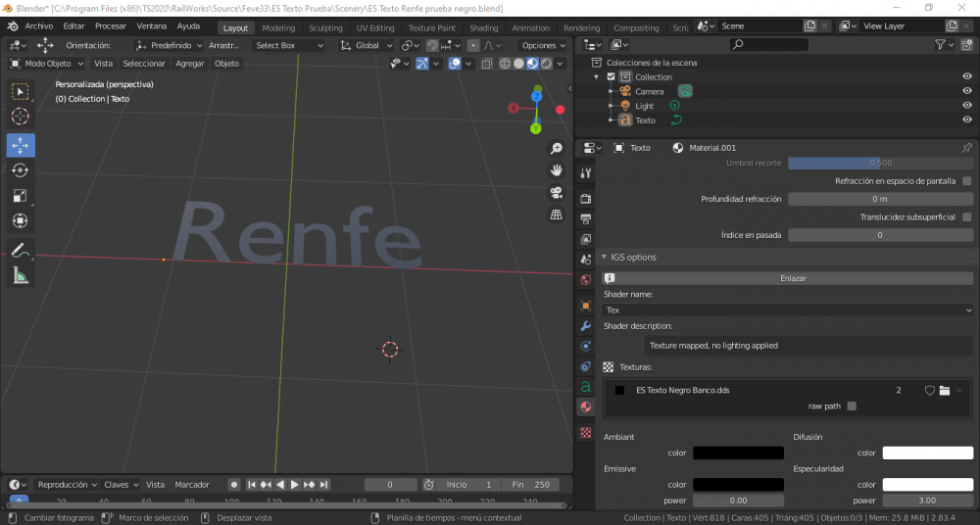980x525 pixels.
Task: Select the Select Box tool in left toolbar
Action: point(21,92)
